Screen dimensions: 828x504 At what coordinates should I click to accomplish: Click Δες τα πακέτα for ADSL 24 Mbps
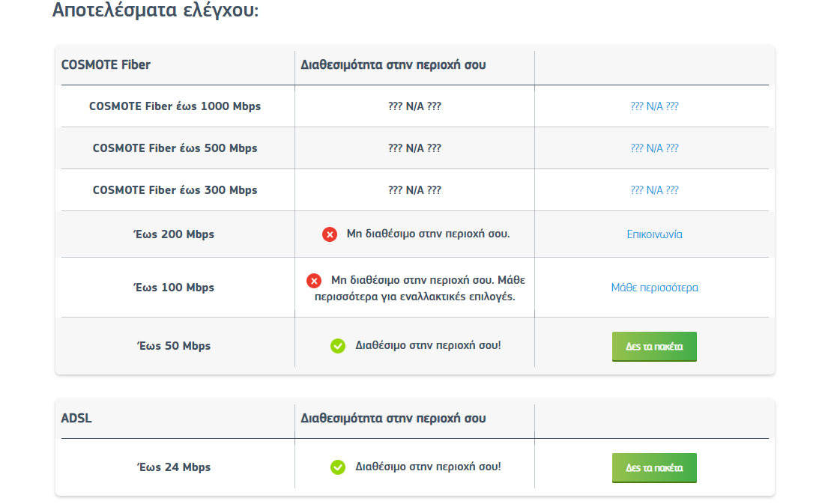[654, 468]
